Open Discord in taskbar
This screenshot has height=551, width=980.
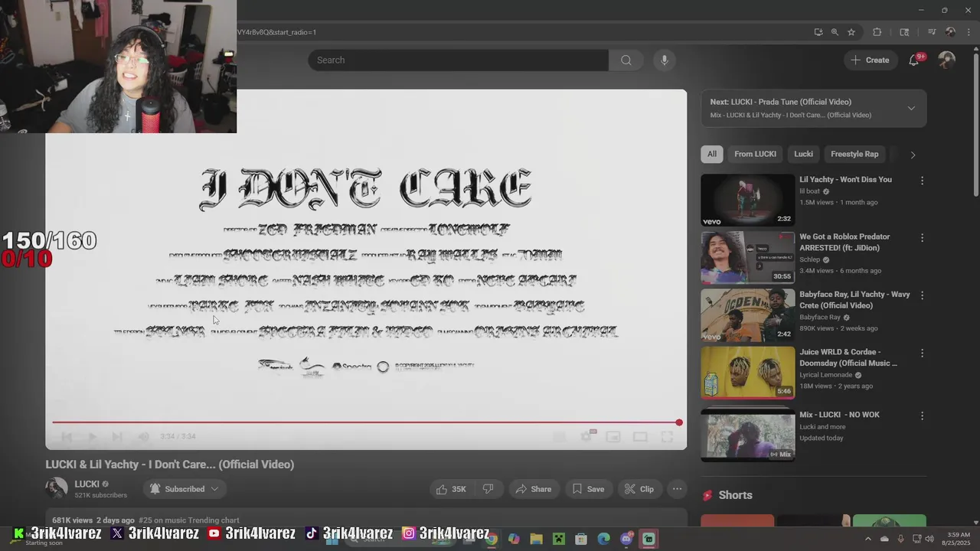[x=626, y=539]
